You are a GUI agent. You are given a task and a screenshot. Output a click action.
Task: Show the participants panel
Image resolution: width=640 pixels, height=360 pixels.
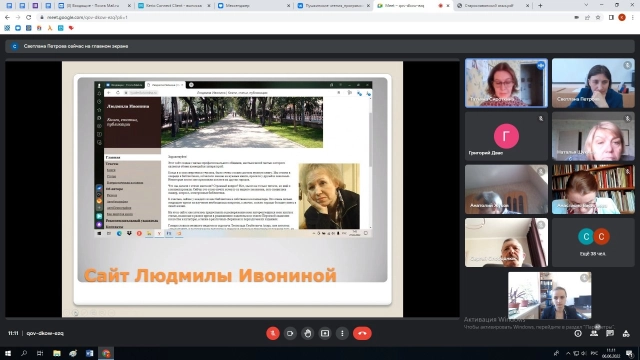[594, 333]
